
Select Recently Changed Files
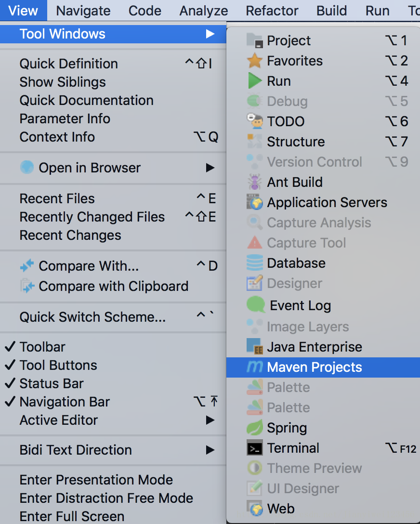point(113,217)
